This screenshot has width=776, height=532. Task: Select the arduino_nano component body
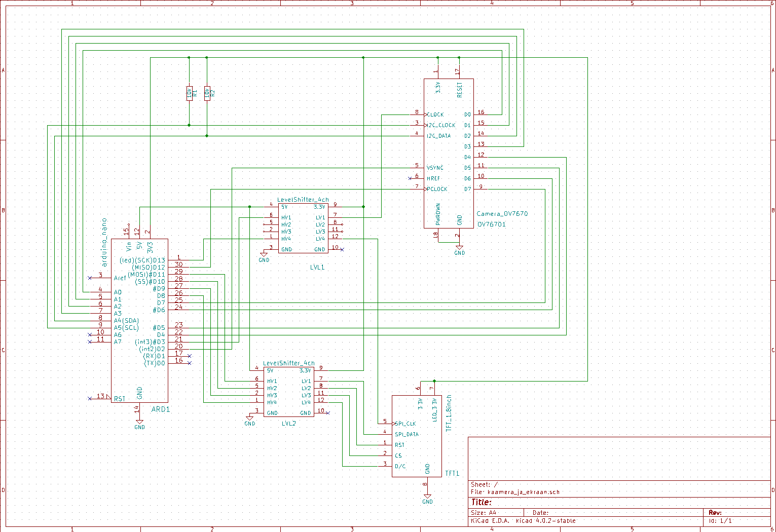(x=139, y=321)
